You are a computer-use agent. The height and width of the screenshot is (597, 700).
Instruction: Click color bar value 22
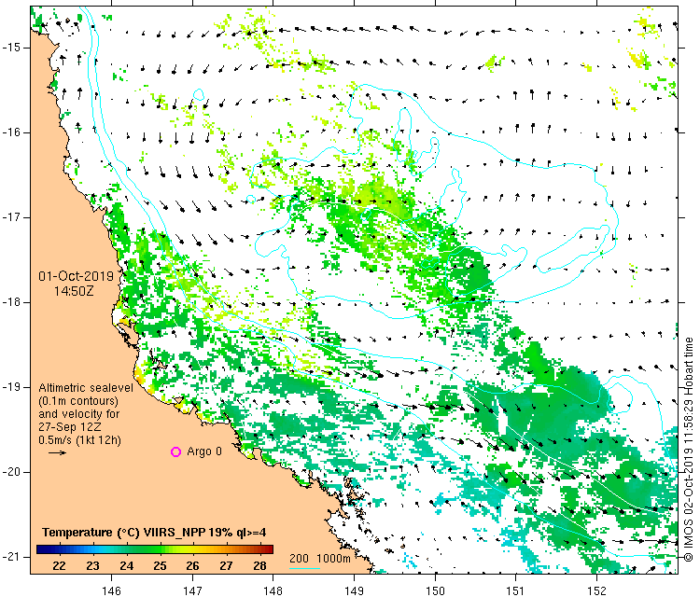coord(59,566)
